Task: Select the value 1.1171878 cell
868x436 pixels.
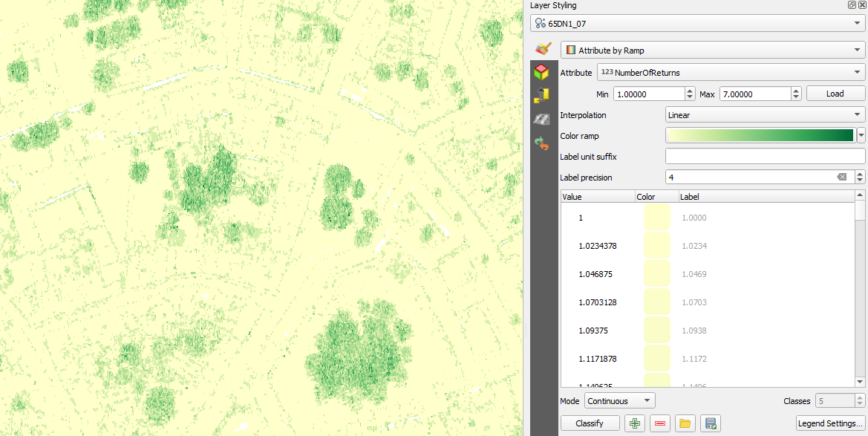Action: click(x=598, y=359)
